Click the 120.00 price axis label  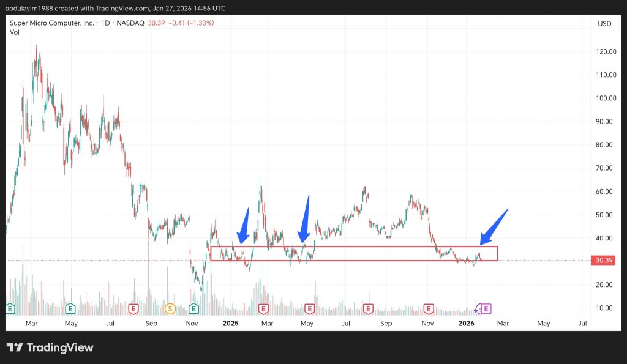pos(606,51)
